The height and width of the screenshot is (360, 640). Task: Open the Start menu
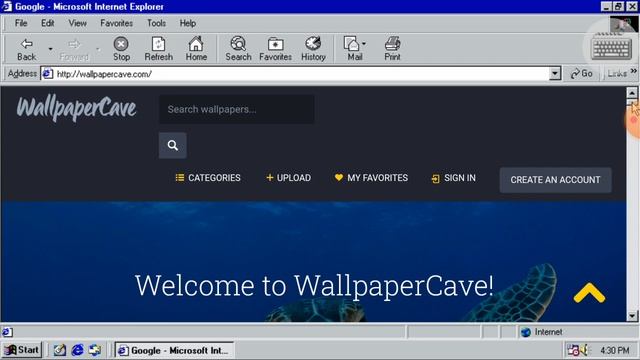(22, 350)
